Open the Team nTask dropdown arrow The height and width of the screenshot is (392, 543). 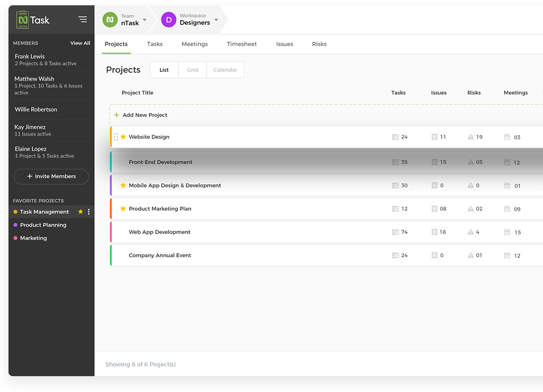145,20
